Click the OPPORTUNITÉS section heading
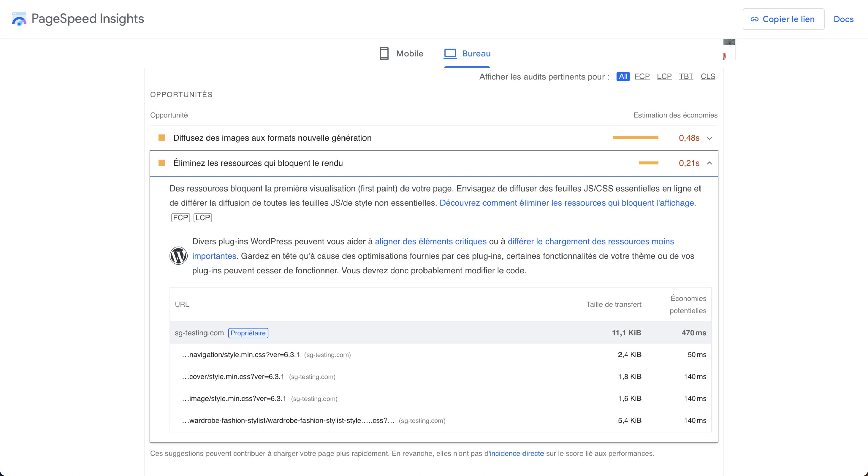 click(x=181, y=95)
